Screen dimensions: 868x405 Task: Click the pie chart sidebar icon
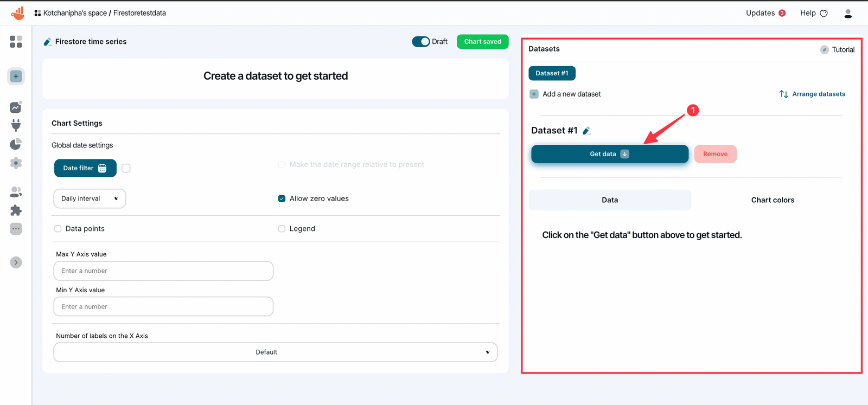[x=16, y=144]
